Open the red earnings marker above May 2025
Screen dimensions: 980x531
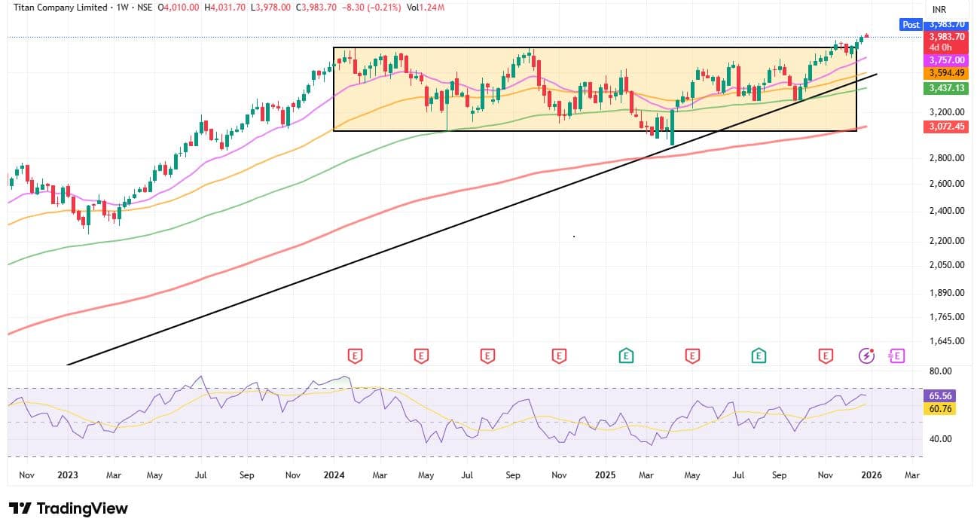click(691, 356)
